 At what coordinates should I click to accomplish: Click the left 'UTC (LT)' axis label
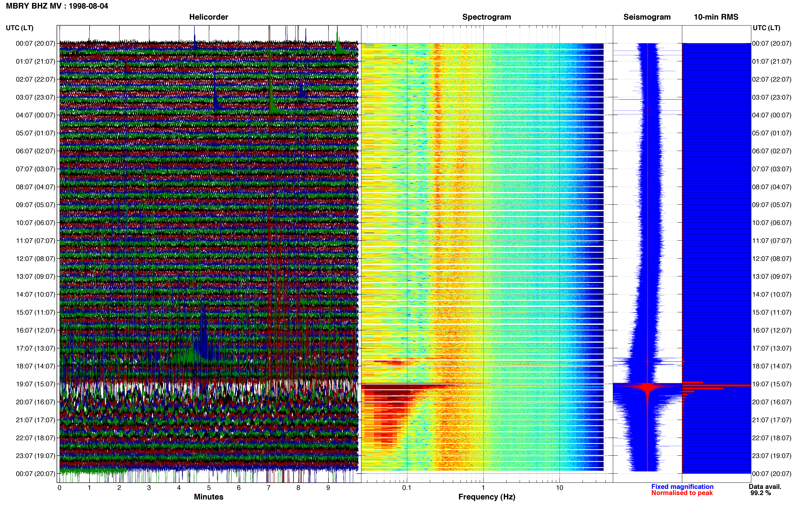point(19,28)
